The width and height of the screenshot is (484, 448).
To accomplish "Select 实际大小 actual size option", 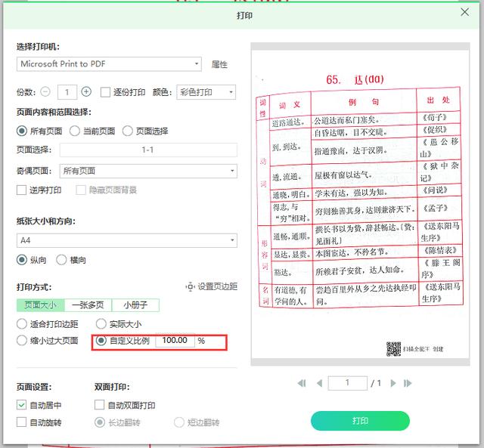I will click(101, 324).
